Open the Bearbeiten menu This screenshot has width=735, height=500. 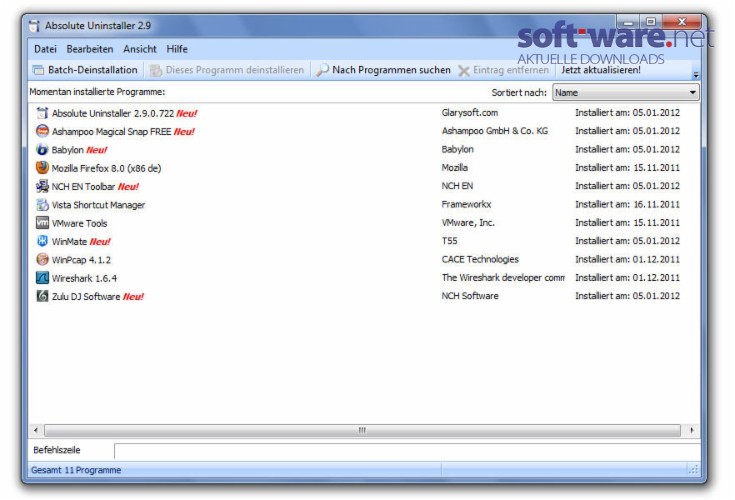[x=90, y=49]
